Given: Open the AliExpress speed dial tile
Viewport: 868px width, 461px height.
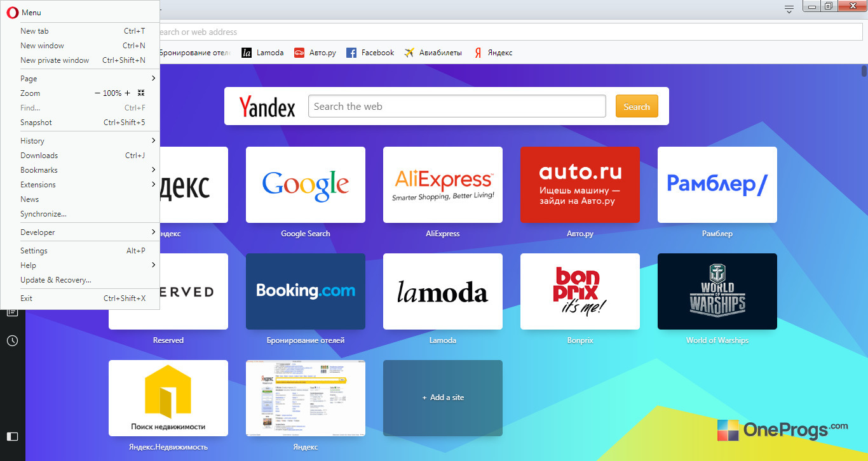Looking at the screenshot, I should point(443,185).
